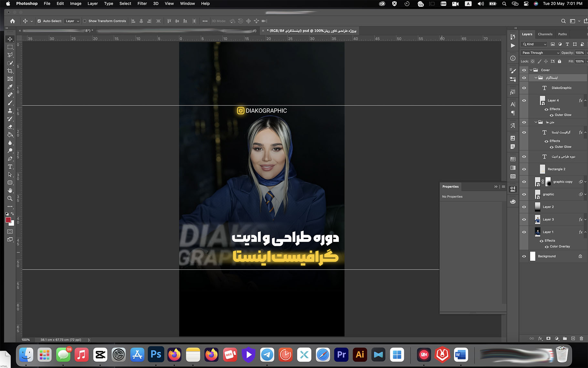Viewport: 588px width, 368px height.
Task: Select the Eraser tool
Action: [10, 127]
